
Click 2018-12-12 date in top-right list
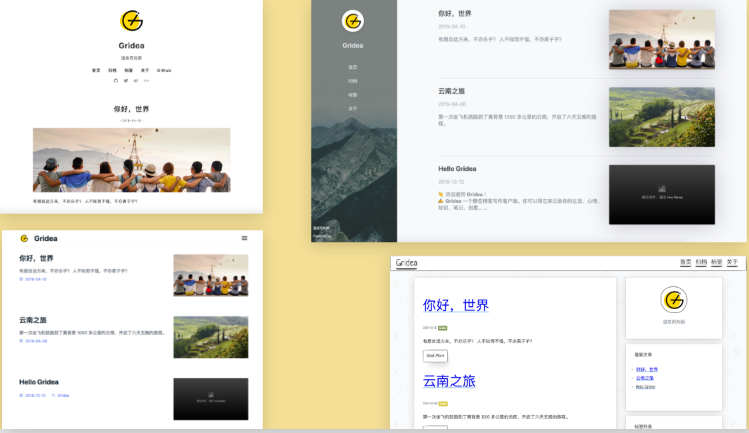[x=451, y=182]
